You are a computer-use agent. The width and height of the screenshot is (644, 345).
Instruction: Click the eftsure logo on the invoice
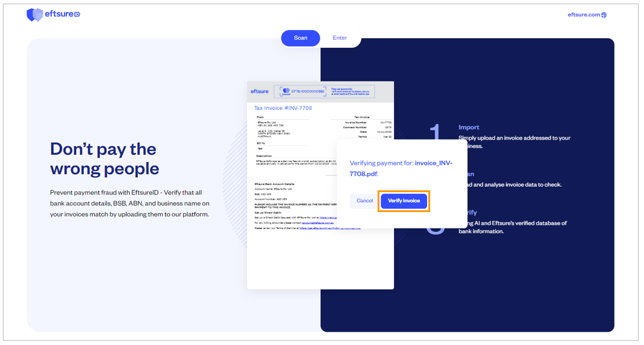click(260, 91)
